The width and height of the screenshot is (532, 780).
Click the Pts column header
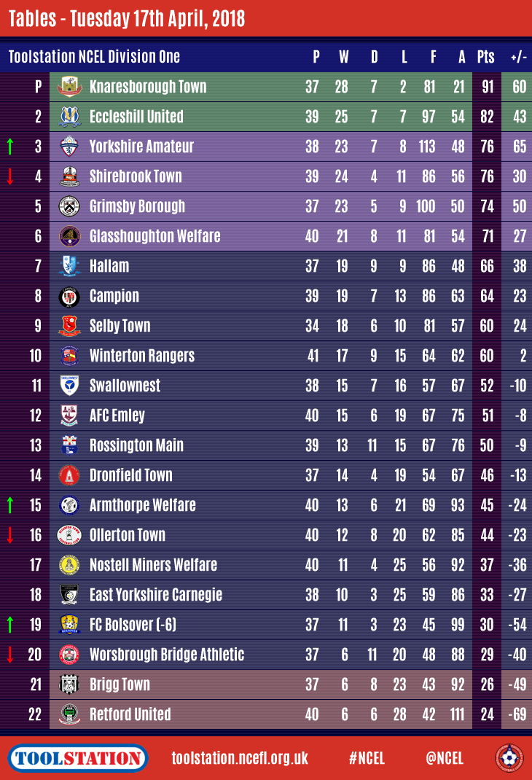(x=485, y=57)
